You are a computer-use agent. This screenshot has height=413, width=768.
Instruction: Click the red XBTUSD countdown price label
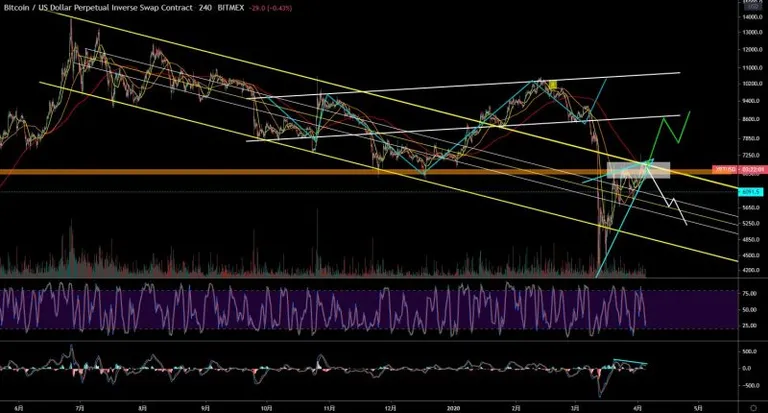(x=738, y=170)
